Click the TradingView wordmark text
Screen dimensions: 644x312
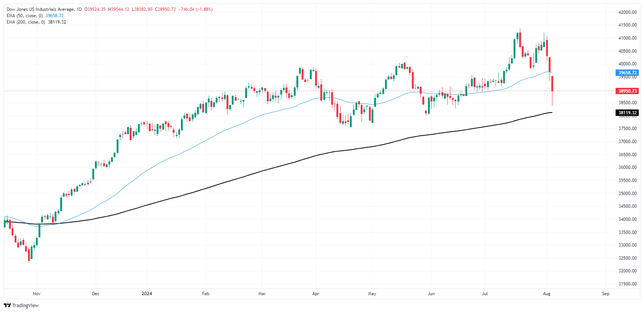point(25,305)
